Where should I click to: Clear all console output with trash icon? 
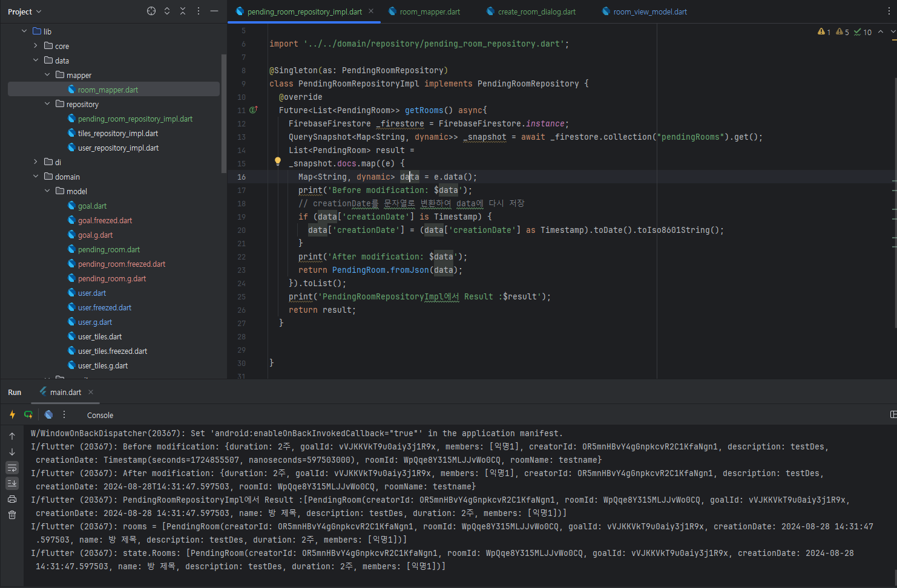[12, 515]
